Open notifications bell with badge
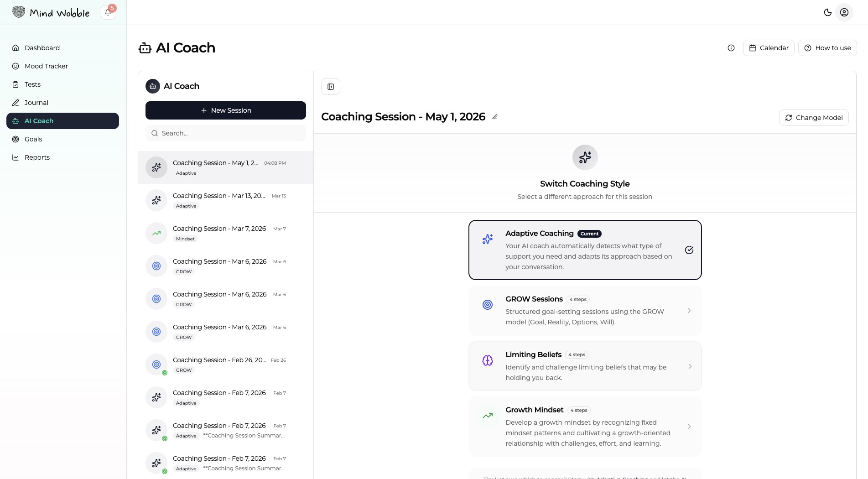 [x=108, y=12]
